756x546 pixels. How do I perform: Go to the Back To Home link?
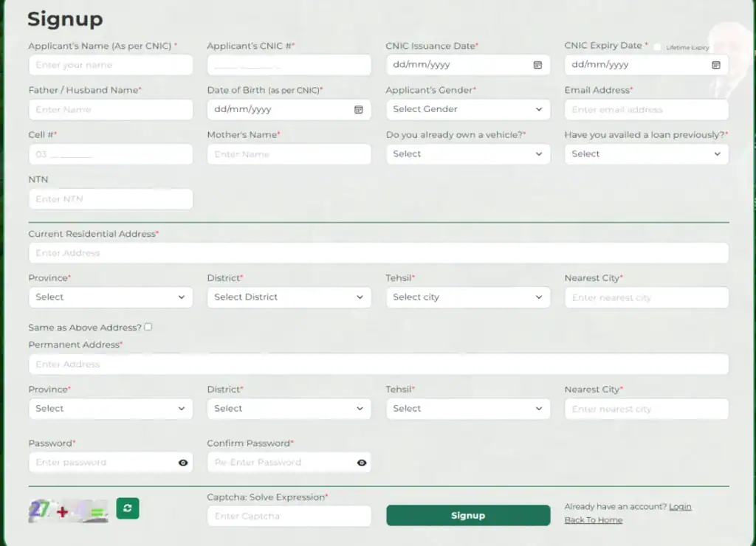pos(593,520)
